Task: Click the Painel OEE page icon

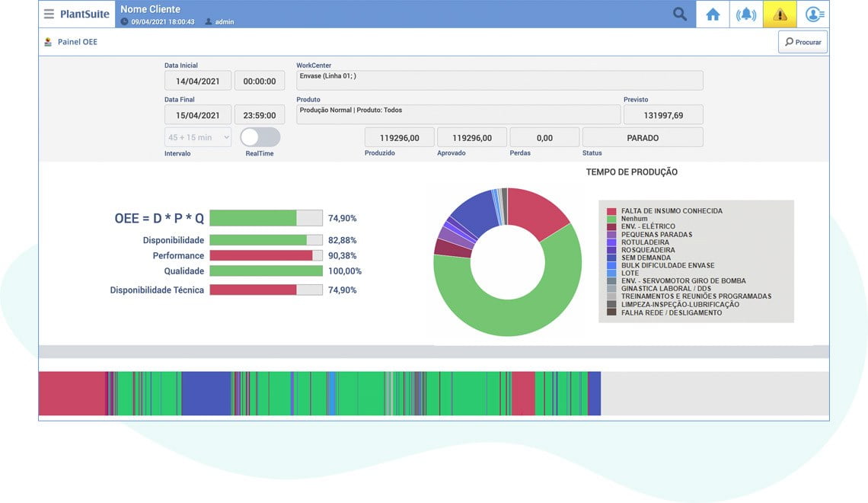Action: [x=48, y=42]
